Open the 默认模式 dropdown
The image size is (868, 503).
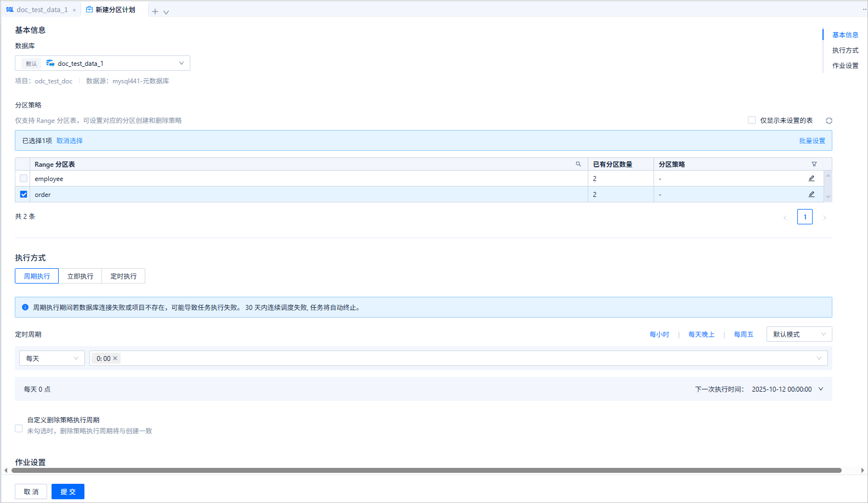pyautogui.click(x=799, y=334)
